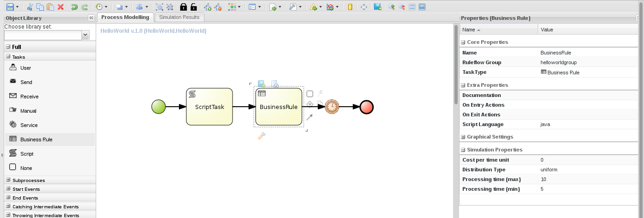Viewport: 644px width, 218px height.
Task: Select the Manual task in the library
Action: pyautogui.click(x=50, y=111)
